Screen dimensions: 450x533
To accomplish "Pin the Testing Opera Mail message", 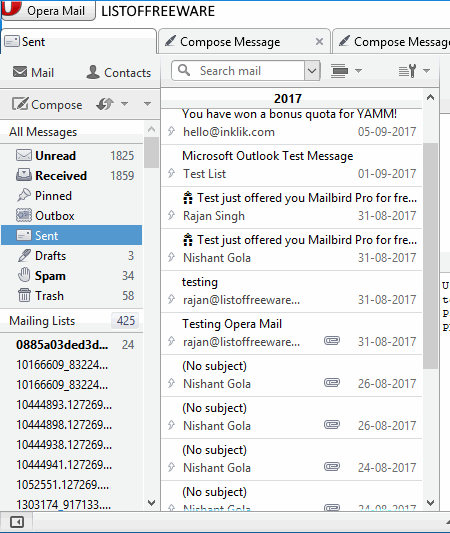I will point(172,341).
